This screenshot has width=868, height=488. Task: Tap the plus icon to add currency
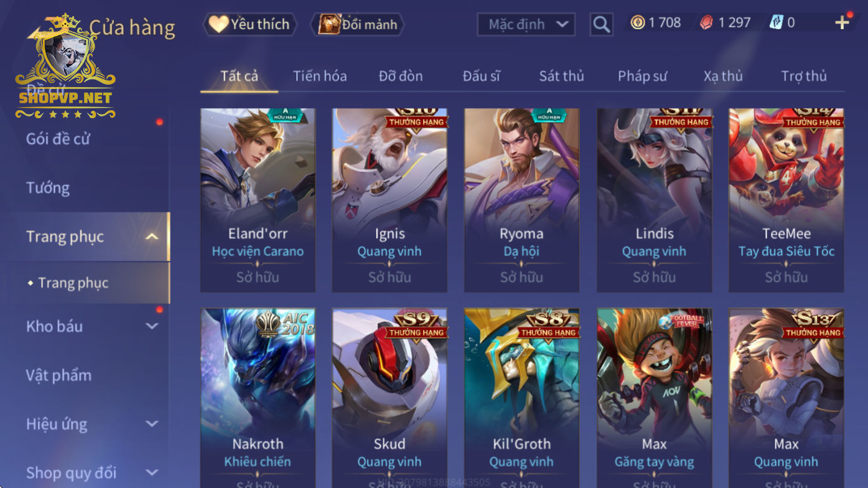[x=842, y=23]
